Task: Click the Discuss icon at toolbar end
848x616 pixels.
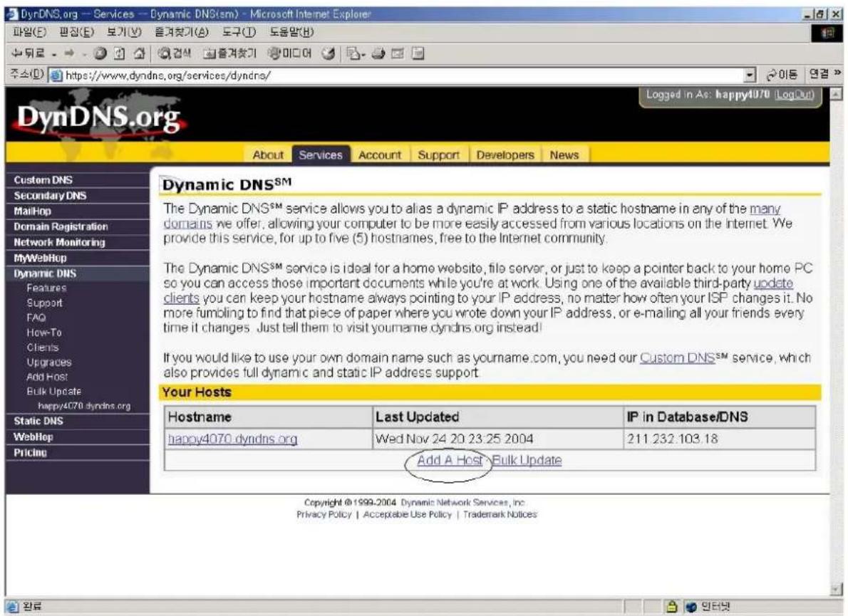Action: (x=418, y=53)
